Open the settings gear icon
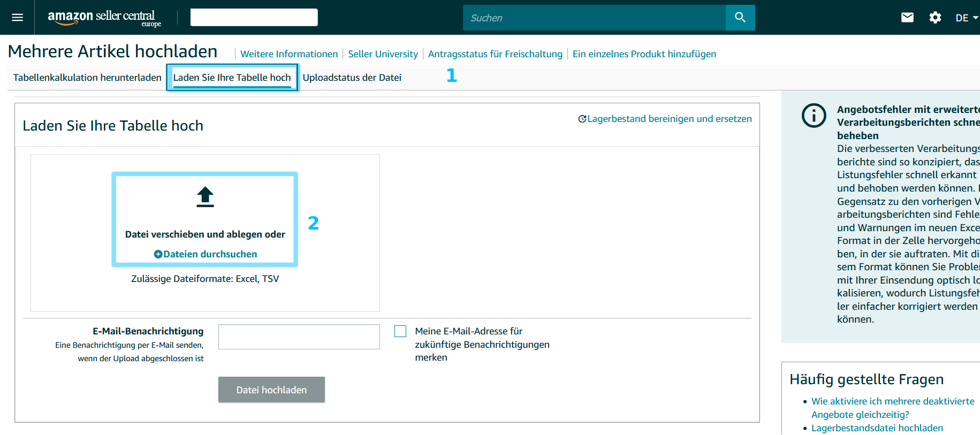The width and height of the screenshot is (980, 435). click(x=935, y=18)
